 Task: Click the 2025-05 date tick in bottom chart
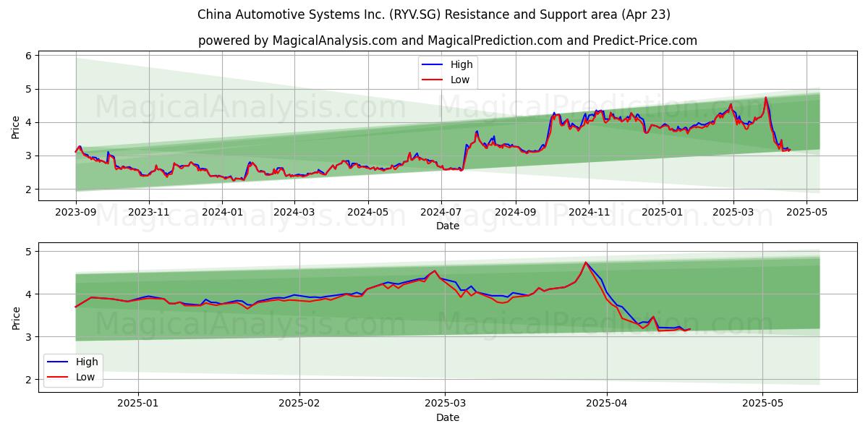(x=763, y=404)
